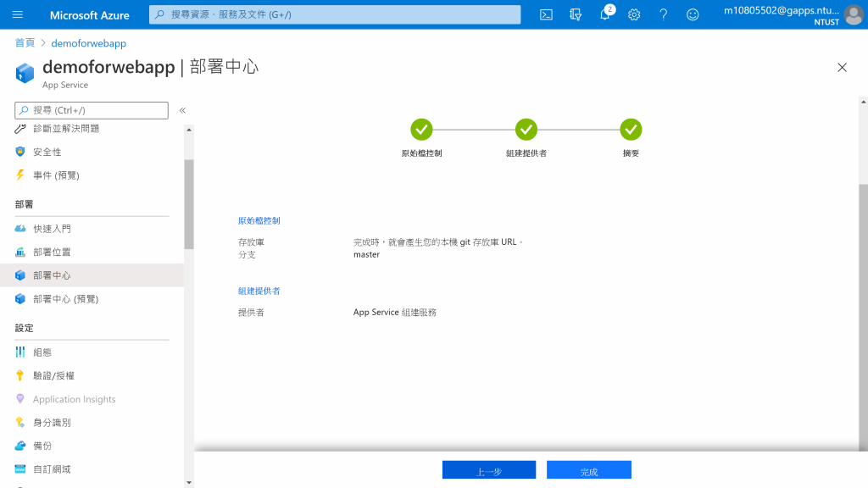The width and height of the screenshot is (868, 488).
Task: Click the 部署位置 chart icon
Action: [x=20, y=252]
